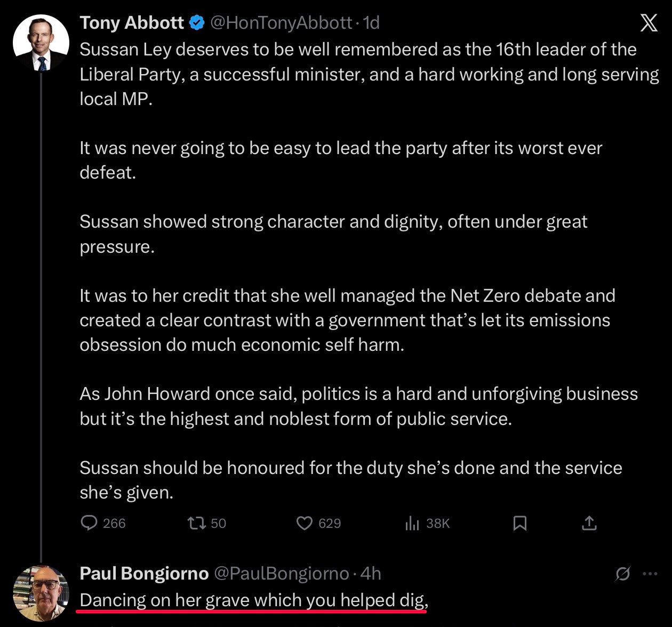View analytics showing 38K views
The width and height of the screenshot is (672, 627).
pyautogui.click(x=412, y=523)
